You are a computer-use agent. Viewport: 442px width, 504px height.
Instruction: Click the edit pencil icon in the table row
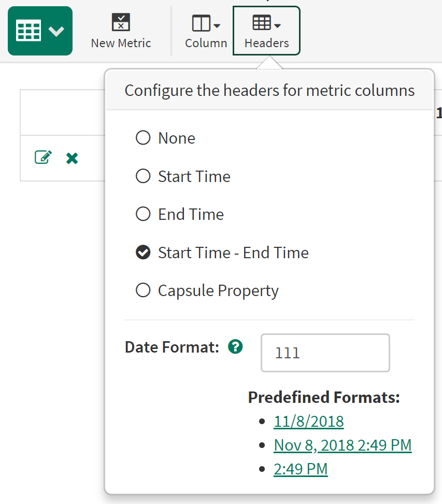coord(43,157)
